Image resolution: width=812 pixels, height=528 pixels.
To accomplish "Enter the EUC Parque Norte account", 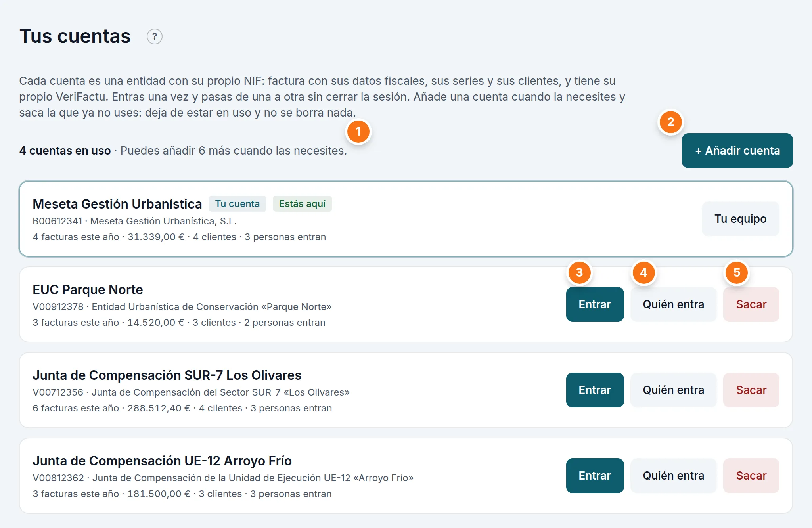I will [595, 304].
